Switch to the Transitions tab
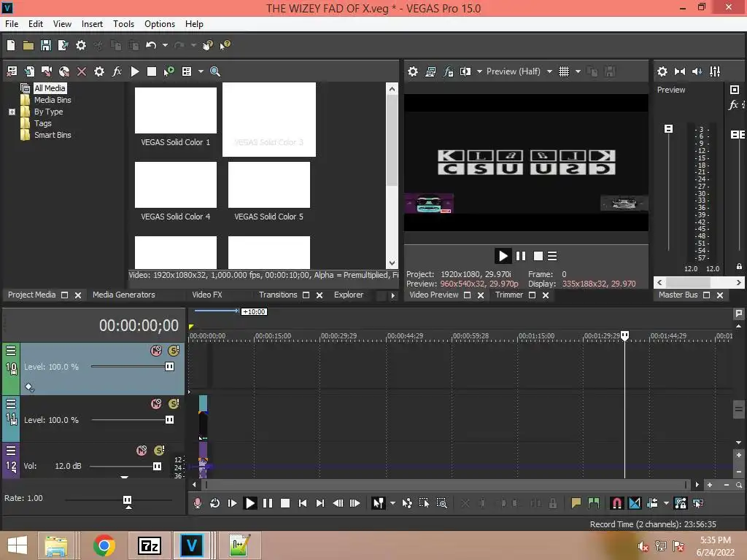Screen dimensions: 747x560 (x=278, y=295)
